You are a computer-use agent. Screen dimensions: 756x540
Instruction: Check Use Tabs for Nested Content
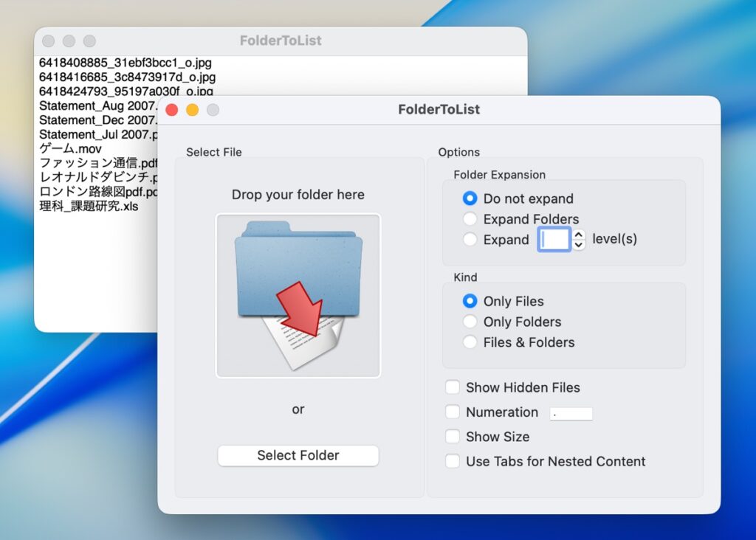click(x=453, y=461)
